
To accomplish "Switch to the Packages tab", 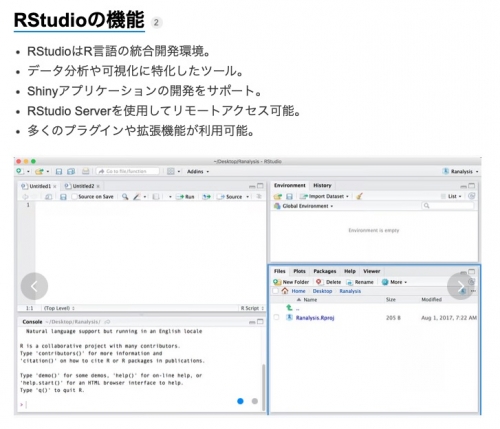I will pyautogui.click(x=325, y=271).
